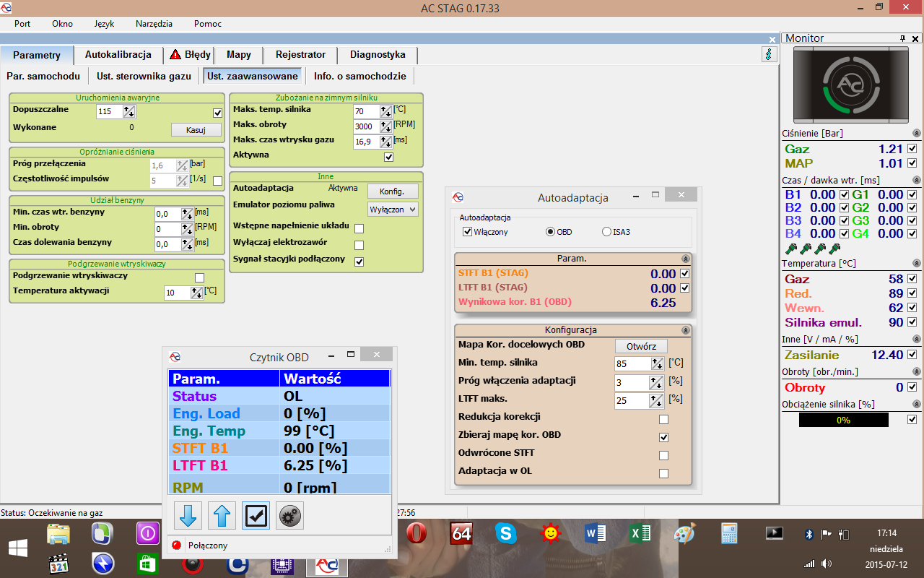Image resolution: width=924 pixels, height=578 pixels.
Task: Open the Info. o samochodzie sub-tab
Action: [x=359, y=76]
